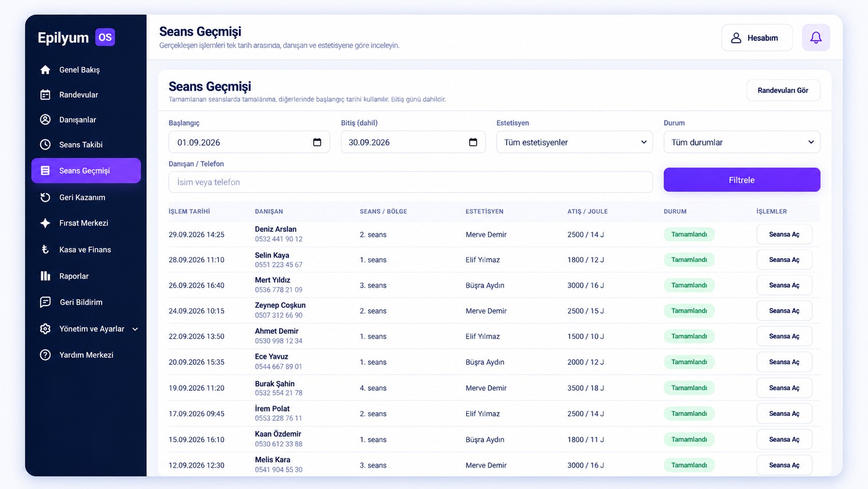Click the Geri Bildirim chat icon
868x489 pixels.
click(x=45, y=302)
